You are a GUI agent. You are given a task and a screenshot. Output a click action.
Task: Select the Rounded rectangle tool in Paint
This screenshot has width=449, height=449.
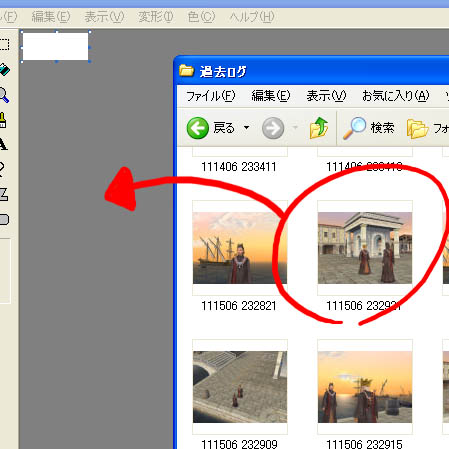(x=4, y=219)
